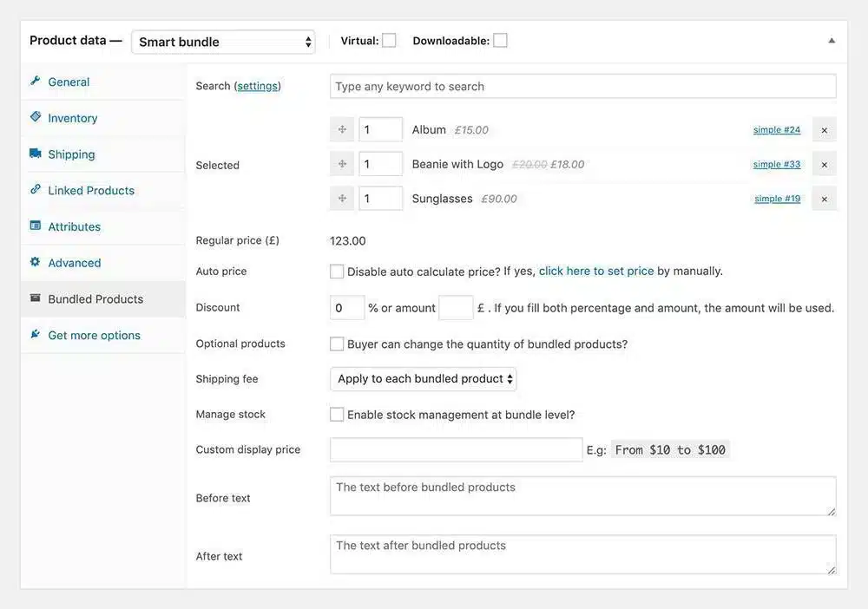This screenshot has height=609, width=868.
Task: Click the Custom display price field
Action: click(x=456, y=449)
